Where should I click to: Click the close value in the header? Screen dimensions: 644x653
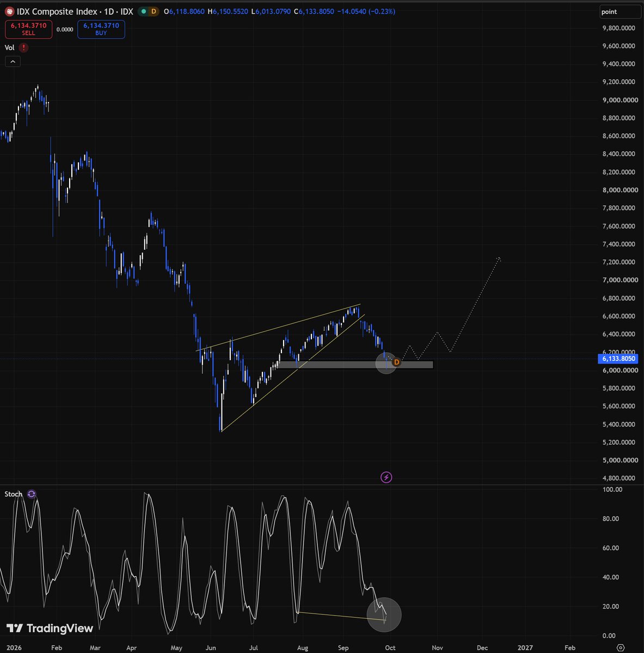[x=316, y=11]
